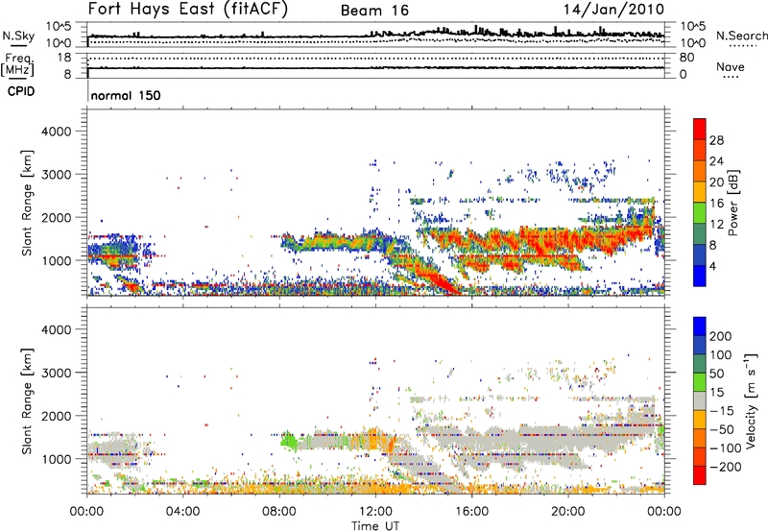Click the 'CPID' label
The height and width of the screenshot is (532, 768).
point(21,91)
